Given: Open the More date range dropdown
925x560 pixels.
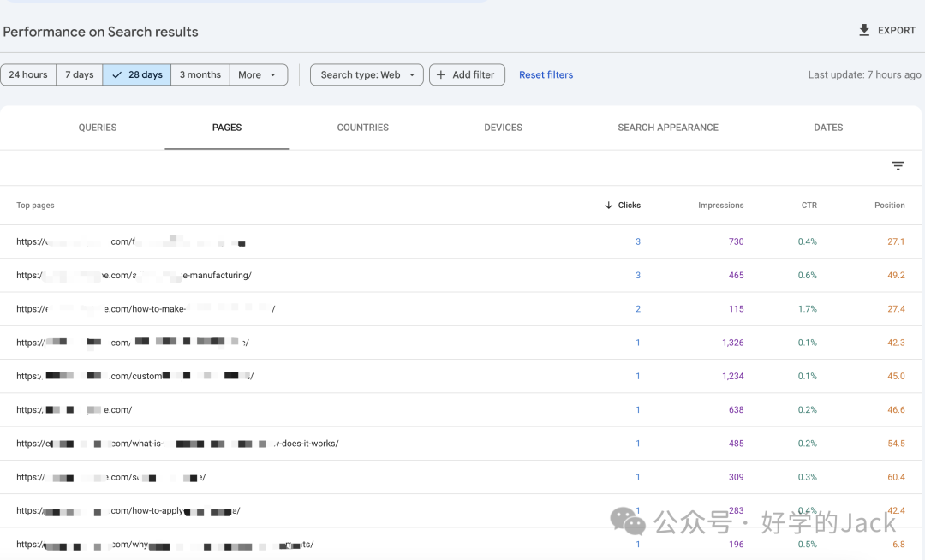Looking at the screenshot, I should coord(258,75).
